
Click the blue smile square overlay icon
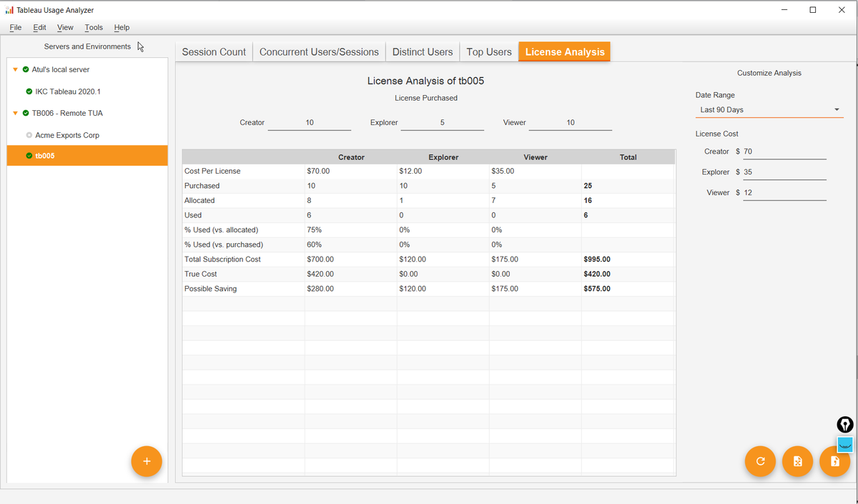845,444
